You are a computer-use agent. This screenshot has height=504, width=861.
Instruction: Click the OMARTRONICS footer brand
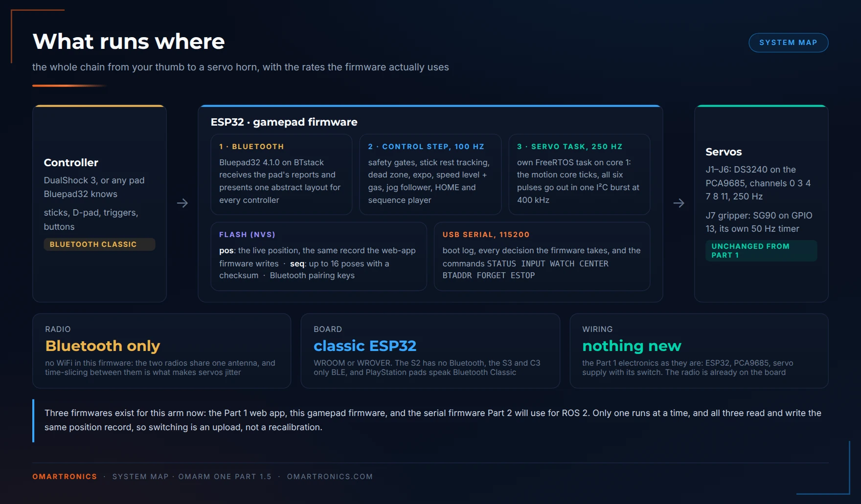(65, 477)
